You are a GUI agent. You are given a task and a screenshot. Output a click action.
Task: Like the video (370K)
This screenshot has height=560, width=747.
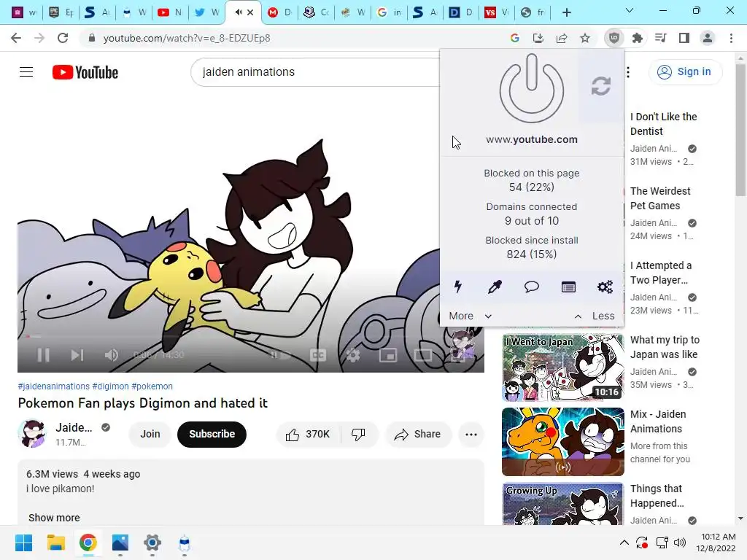pos(308,434)
